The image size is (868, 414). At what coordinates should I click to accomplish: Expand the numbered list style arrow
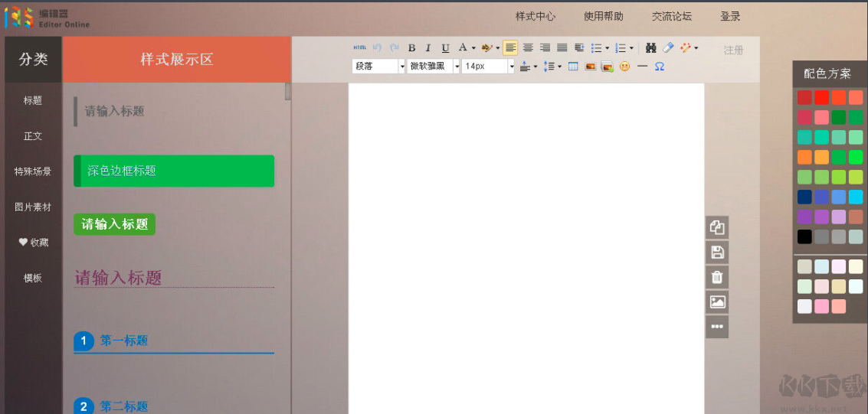coord(631,48)
